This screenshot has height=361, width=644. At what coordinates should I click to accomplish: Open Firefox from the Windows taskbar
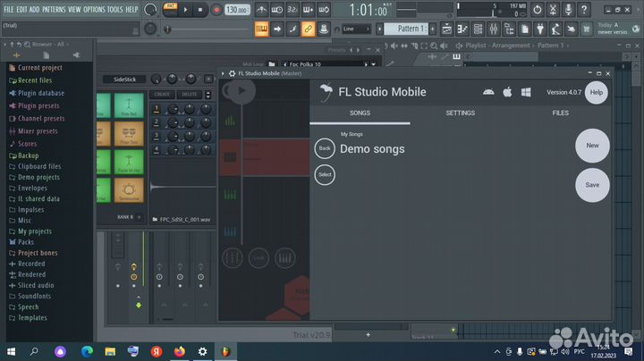(x=180, y=351)
